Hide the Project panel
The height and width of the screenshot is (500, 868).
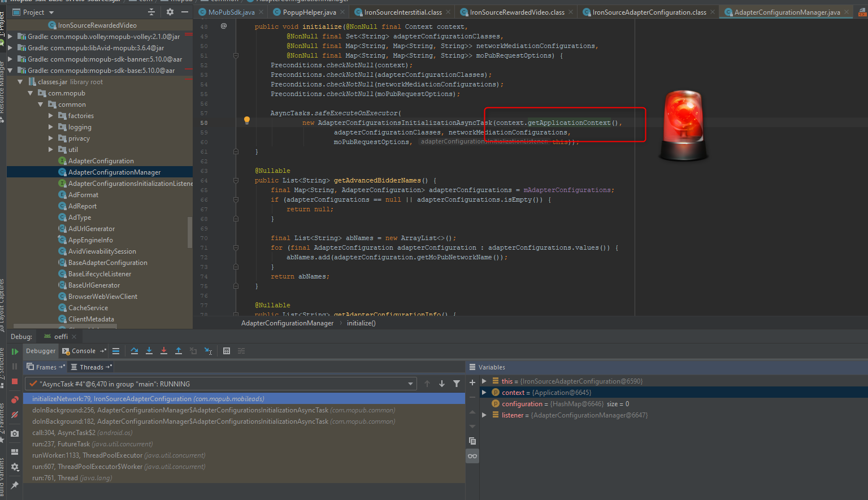pos(184,12)
